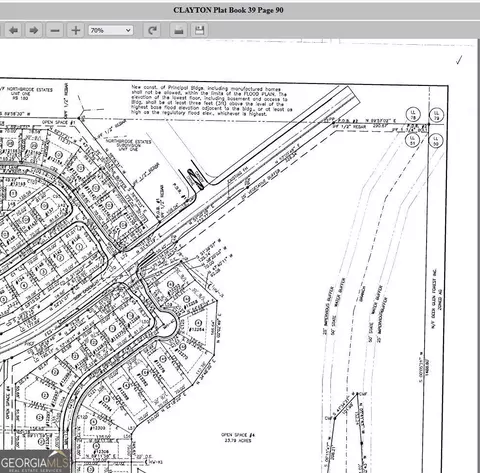Click the checkmark in the page corner
The height and width of the screenshot is (473, 480).
click(x=459, y=60)
